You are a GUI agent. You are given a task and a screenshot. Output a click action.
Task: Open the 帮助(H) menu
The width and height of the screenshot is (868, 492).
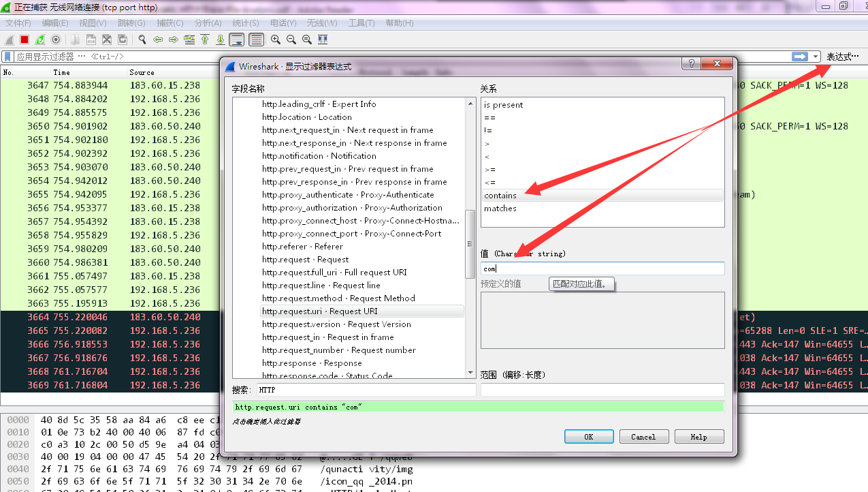400,23
